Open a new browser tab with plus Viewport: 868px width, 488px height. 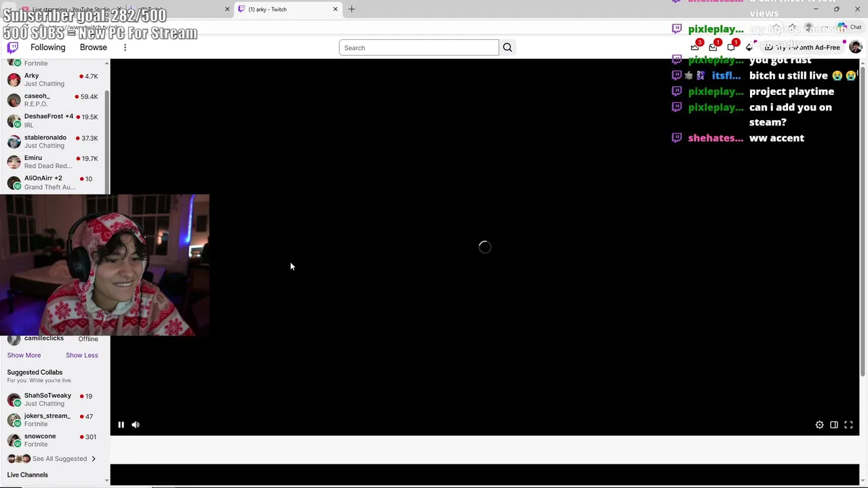(351, 9)
